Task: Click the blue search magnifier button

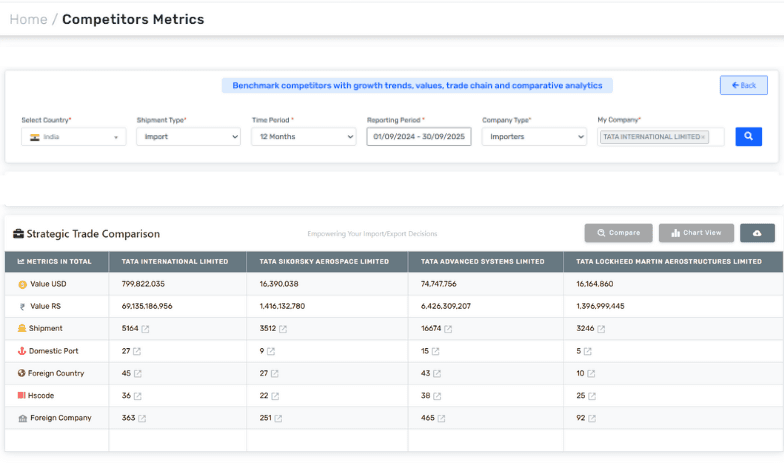Action: pos(748,136)
